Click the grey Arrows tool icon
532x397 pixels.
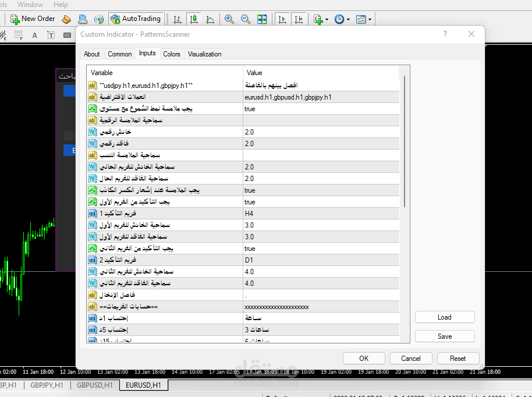click(x=67, y=36)
